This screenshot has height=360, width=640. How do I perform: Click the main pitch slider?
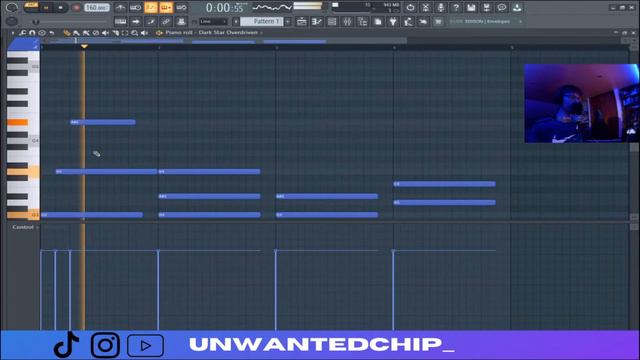pos(71,22)
